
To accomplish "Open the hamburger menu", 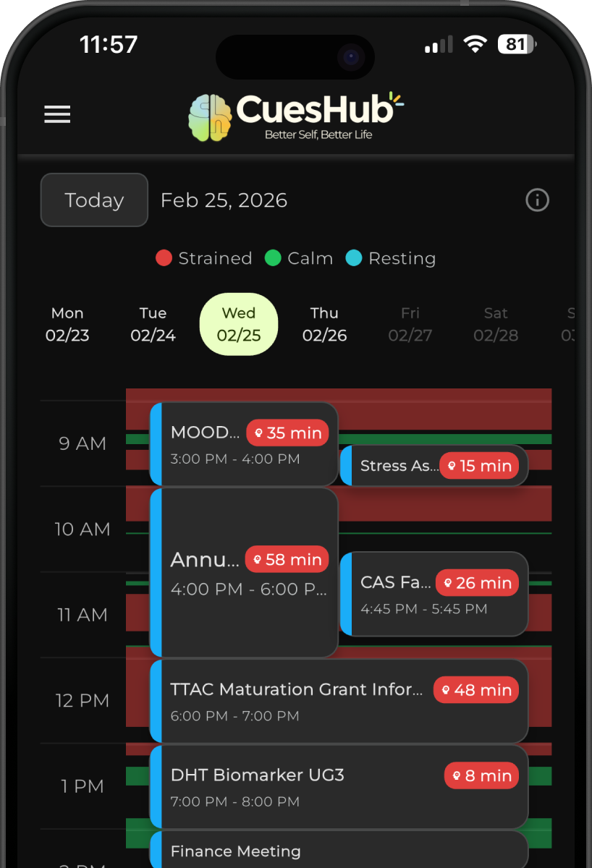I will click(x=57, y=114).
